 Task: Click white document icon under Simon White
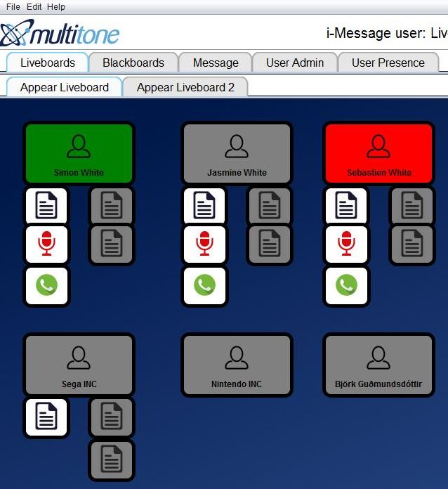(46, 206)
